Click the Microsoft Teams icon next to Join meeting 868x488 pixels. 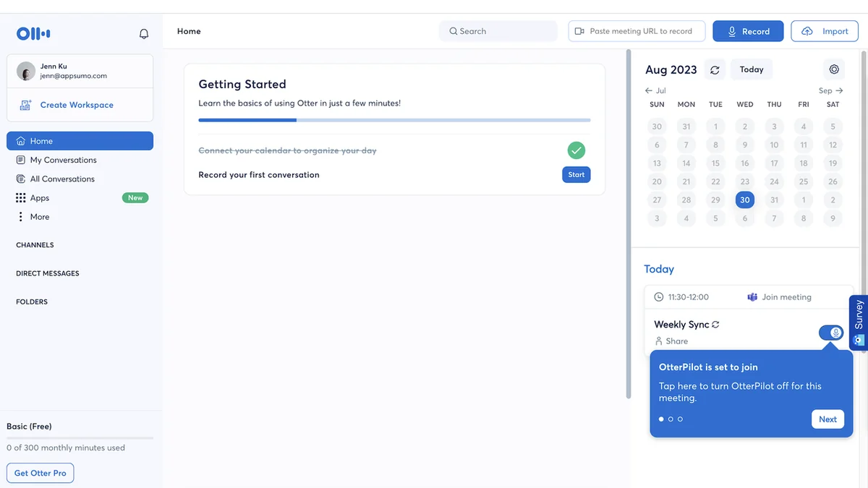point(752,296)
